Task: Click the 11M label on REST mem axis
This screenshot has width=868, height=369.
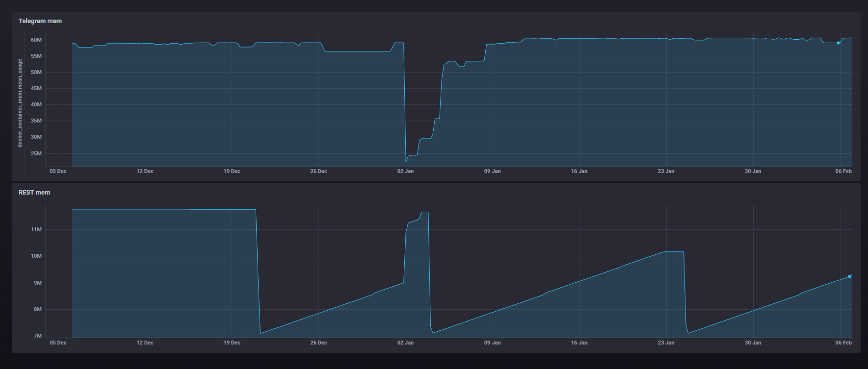Action: pyautogui.click(x=36, y=229)
